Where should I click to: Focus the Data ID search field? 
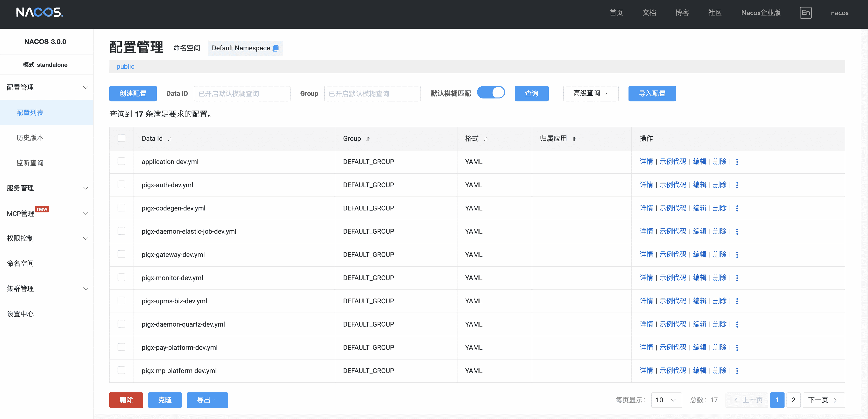[x=242, y=93]
